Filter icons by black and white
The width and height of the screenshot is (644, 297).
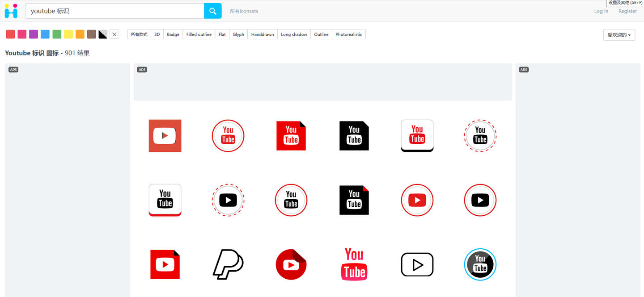point(103,34)
